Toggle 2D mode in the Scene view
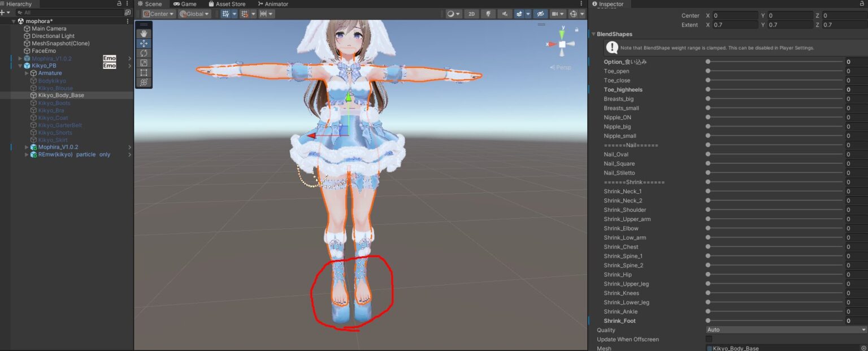The width and height of the screenshot is (868, 351). pos(471,14)
